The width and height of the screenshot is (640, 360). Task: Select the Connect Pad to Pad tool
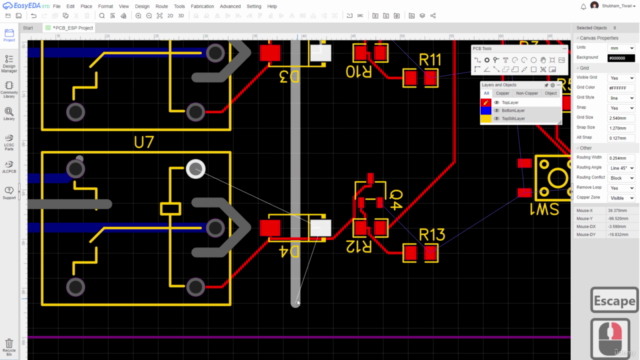tap(496, 69)
